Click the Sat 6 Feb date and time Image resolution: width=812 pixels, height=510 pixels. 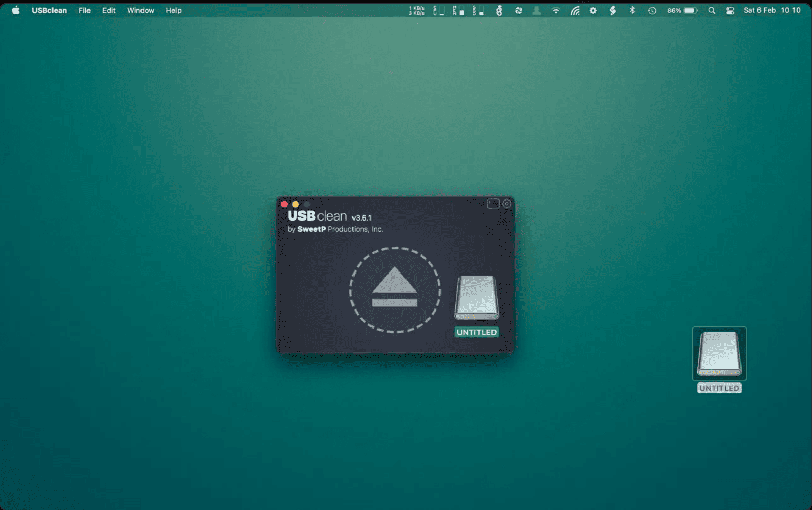[x=772, y=10]
